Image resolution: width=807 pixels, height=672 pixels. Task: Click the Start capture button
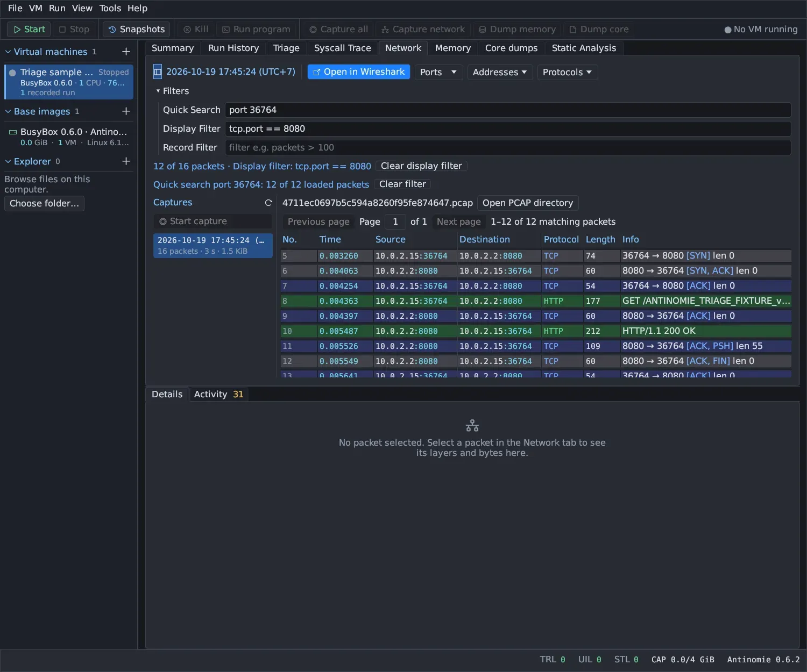(213, 221)
